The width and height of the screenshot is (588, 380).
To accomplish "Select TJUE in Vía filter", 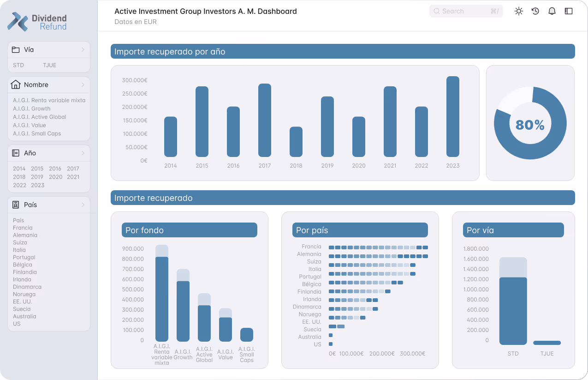I will 49,65.
